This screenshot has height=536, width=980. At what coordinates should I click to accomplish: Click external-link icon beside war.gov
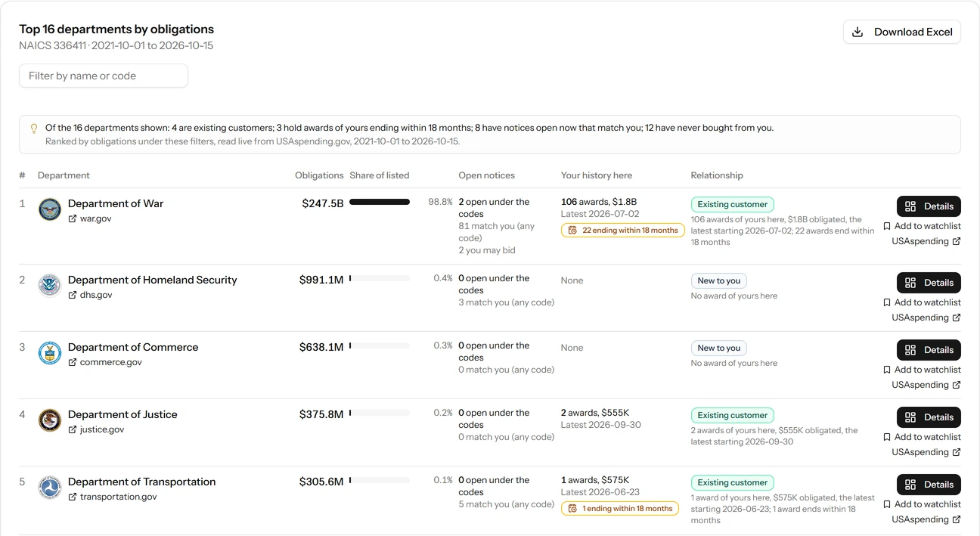point(73,219)
